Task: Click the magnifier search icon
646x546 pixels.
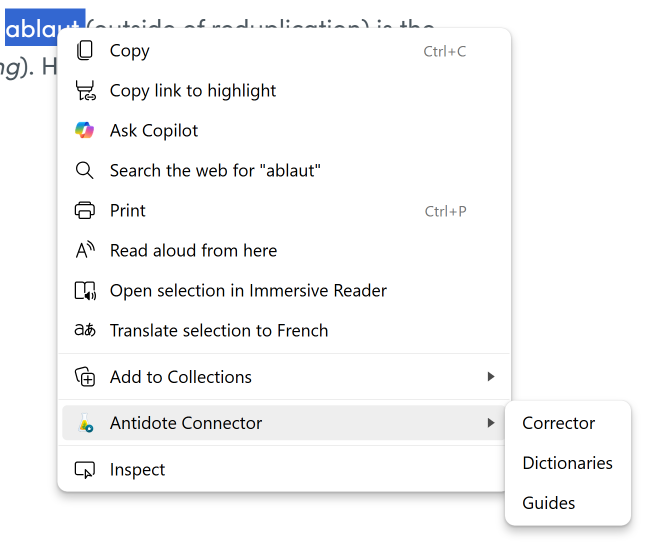Action: pos(85,171)
